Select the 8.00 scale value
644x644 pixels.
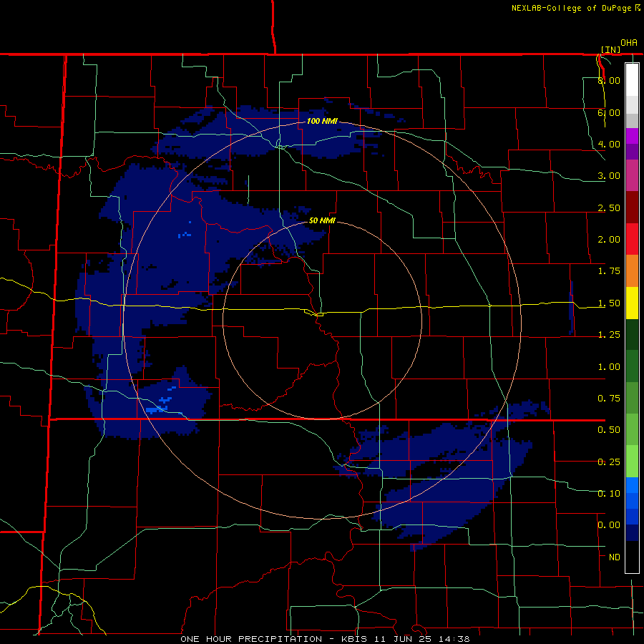coord(609,80)
